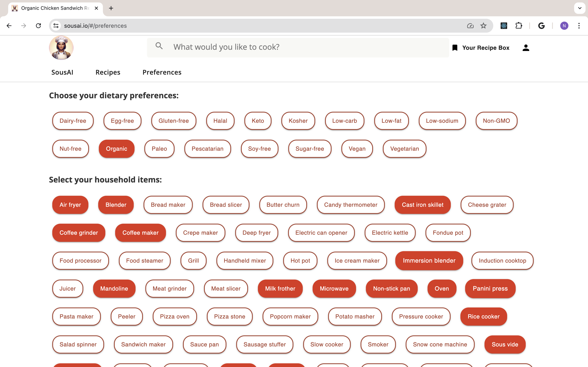Image resolution: width=588 pixels, height=367 pixels.
Task: Toggle the Air fryer household item chip
Action: 69,205
